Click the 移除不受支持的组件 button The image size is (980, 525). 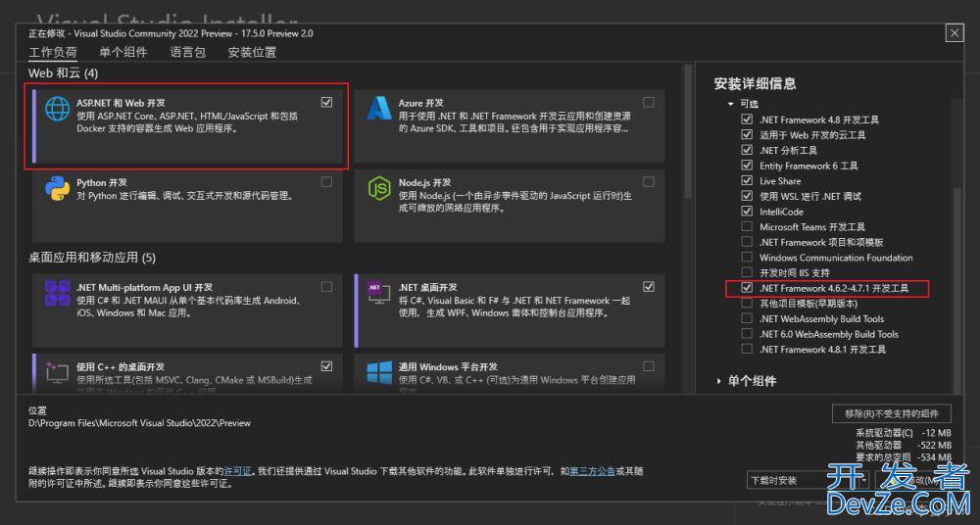tap(892, 413)
